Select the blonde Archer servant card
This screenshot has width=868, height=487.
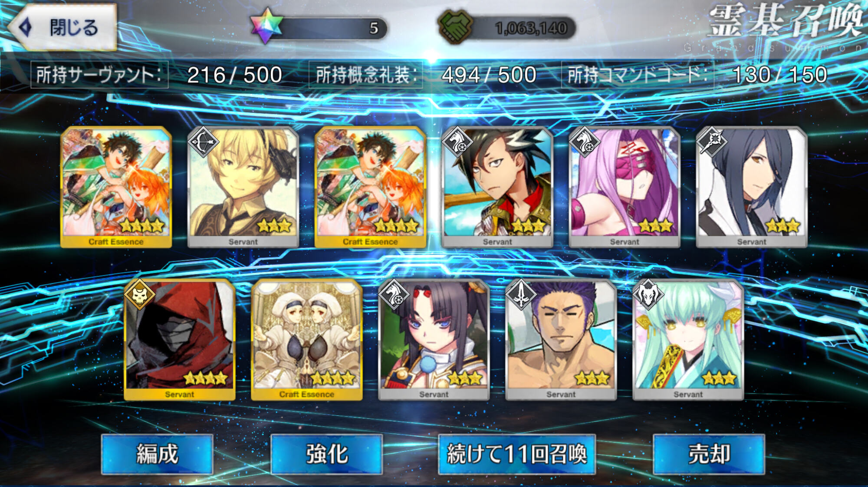pyautogui.click(x=243, y=187)
